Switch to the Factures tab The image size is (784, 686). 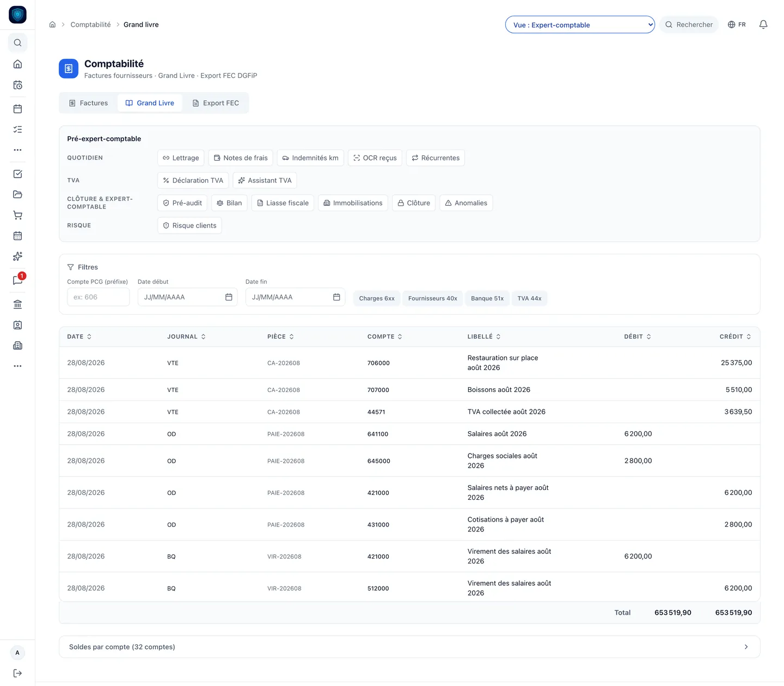coord(89,103)
